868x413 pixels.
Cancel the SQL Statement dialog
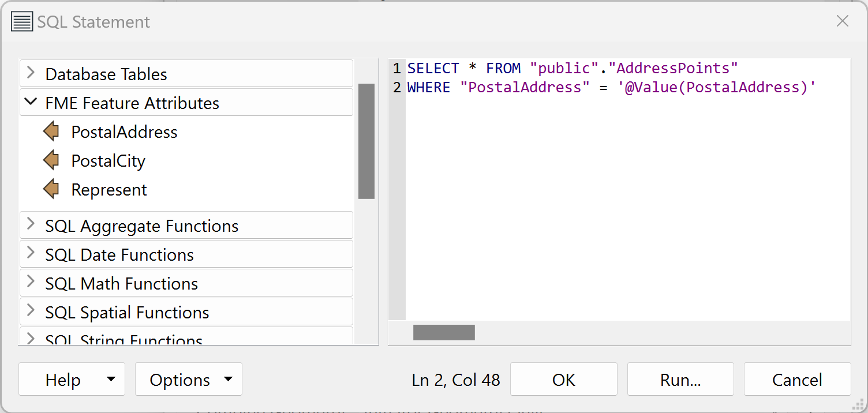pyautogui.click(x=797, y=380)
